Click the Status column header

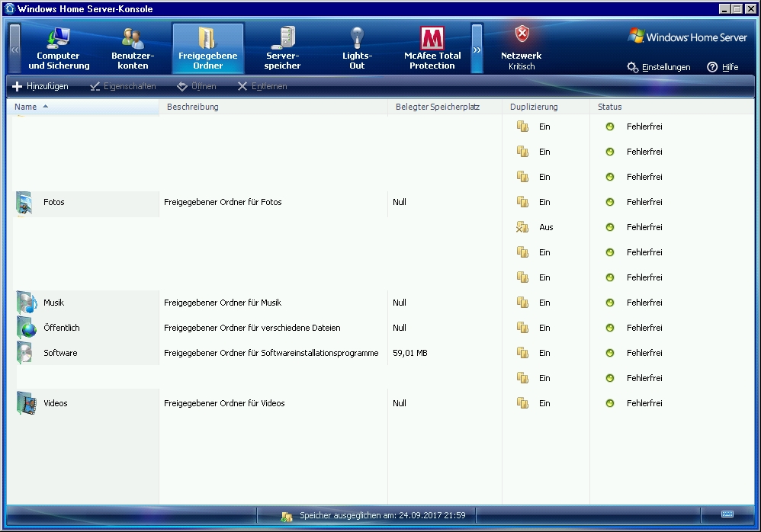[609, 107]
